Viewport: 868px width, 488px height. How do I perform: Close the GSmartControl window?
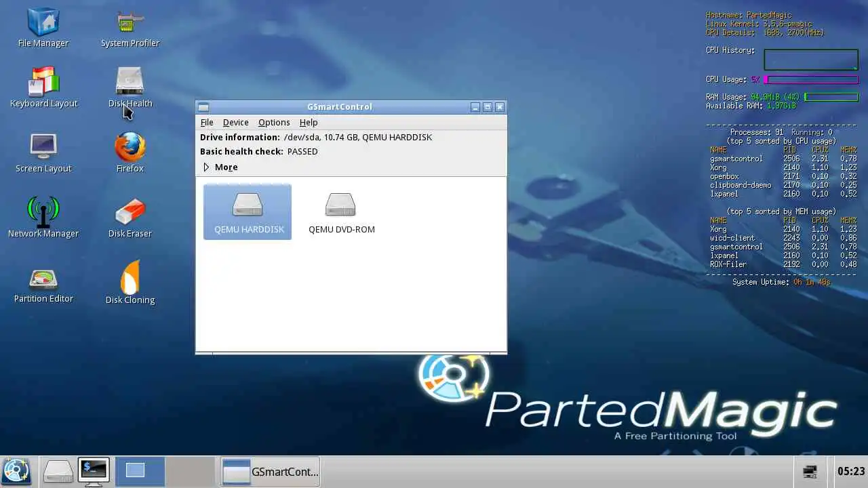click(x=500, y=107)
